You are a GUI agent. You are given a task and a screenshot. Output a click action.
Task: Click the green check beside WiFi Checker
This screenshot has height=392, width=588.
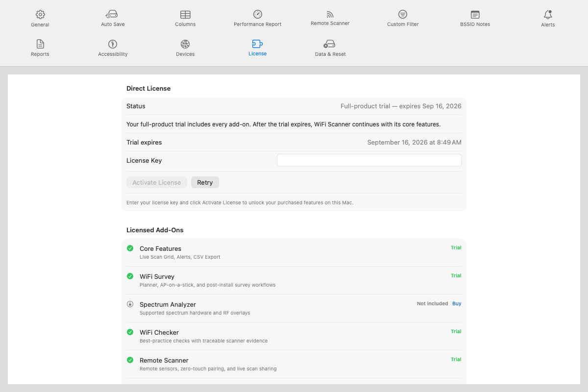(130, 332)
